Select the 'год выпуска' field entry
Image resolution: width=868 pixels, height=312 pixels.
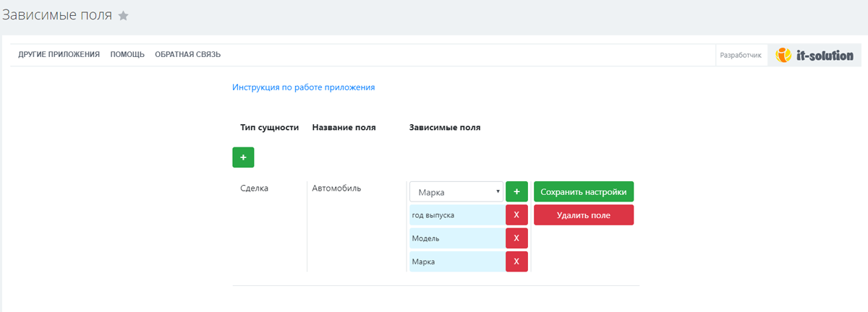(456, 215)
